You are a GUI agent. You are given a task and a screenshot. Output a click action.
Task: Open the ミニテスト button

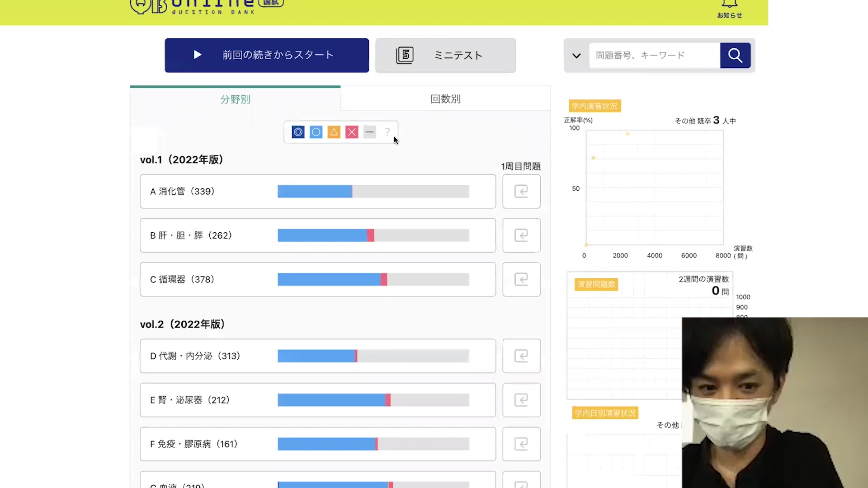[x=445, y=55]
